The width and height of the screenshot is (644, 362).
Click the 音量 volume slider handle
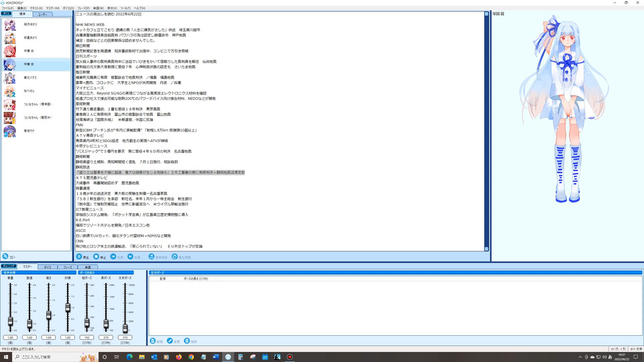click(10, 322)
